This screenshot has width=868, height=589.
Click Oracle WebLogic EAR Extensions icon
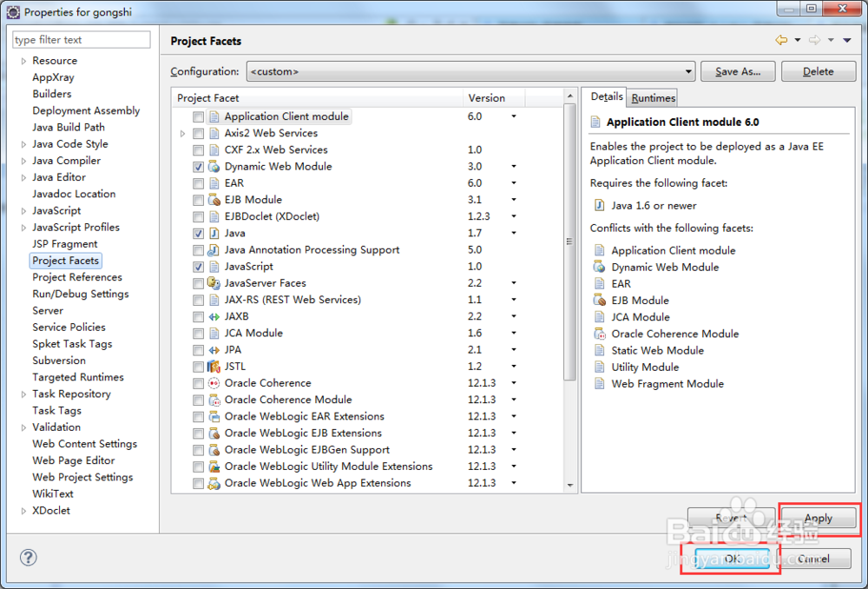click(x=214, y=416)
